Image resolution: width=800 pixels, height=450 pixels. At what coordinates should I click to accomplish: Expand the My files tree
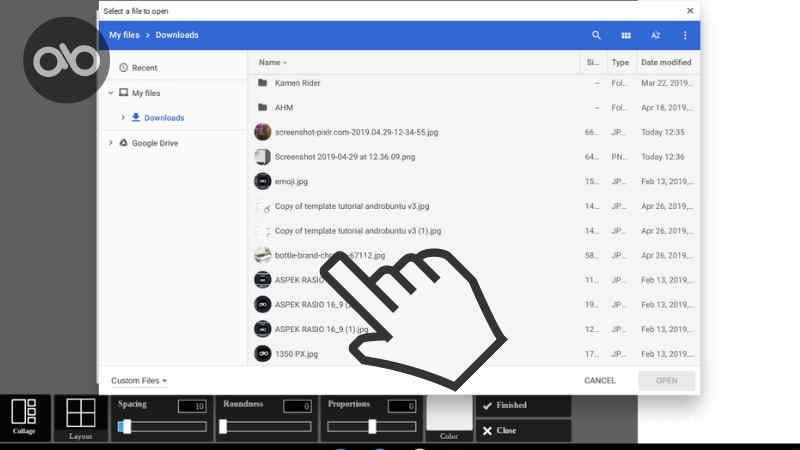[110, 93]
